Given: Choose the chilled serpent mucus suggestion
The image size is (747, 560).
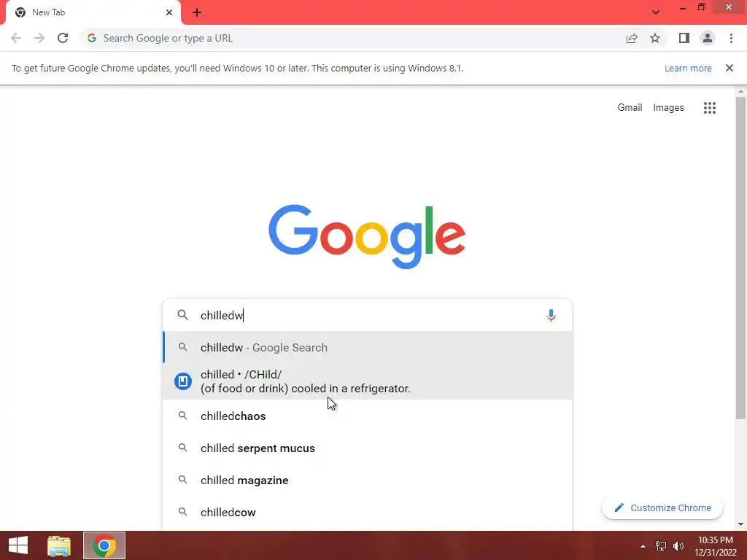Looking at the screenshot, I should tap(368, 448).
